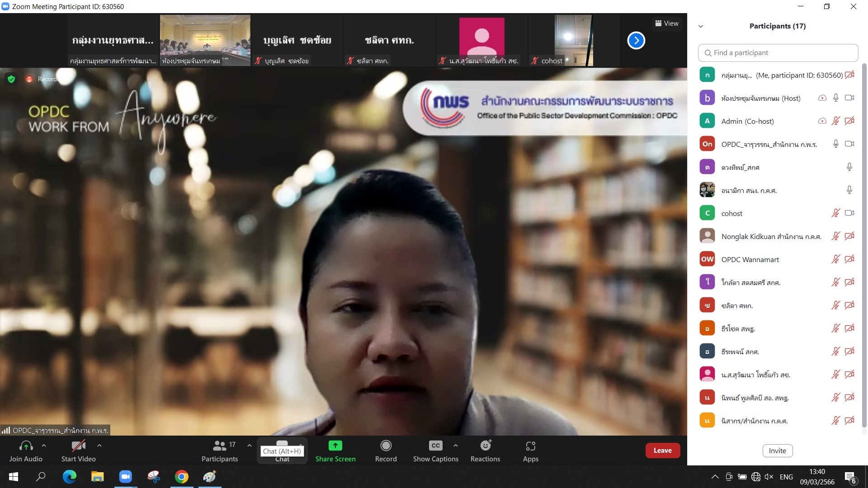Image resolution: width=868 pixels, height=488 pixels.
Task: Open the Chat tab in the toolbar
Action: pyautogui.click(x=282, y=450)
